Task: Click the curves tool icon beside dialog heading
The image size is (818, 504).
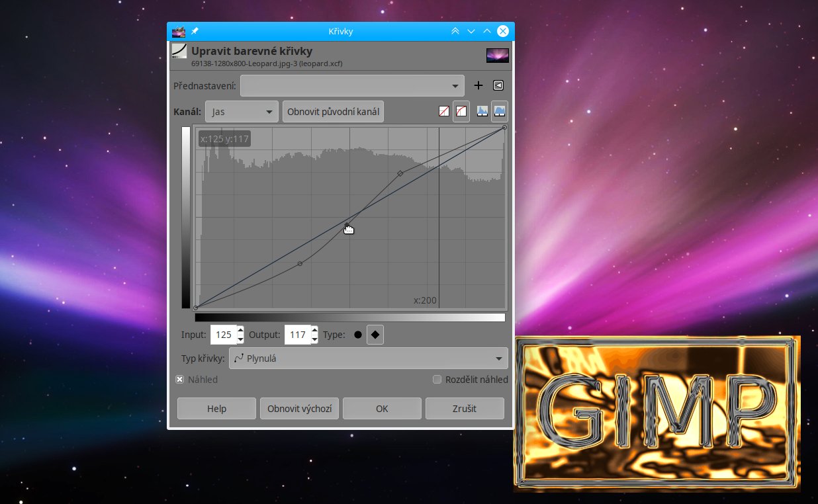Action: pos(179,51)
